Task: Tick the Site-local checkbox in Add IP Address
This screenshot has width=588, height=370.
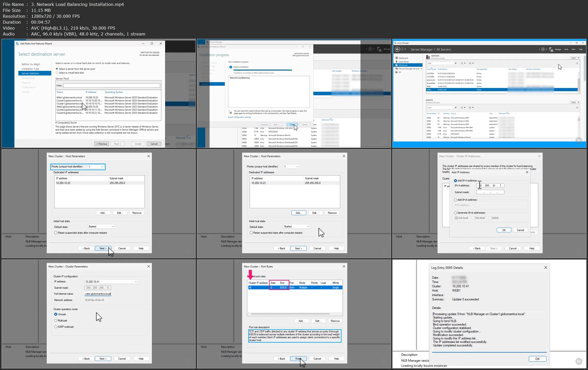Action: pos(473,218)
